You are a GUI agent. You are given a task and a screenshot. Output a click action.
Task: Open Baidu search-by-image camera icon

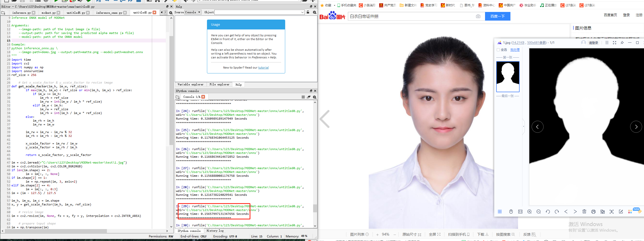click(x=478, y=16)
